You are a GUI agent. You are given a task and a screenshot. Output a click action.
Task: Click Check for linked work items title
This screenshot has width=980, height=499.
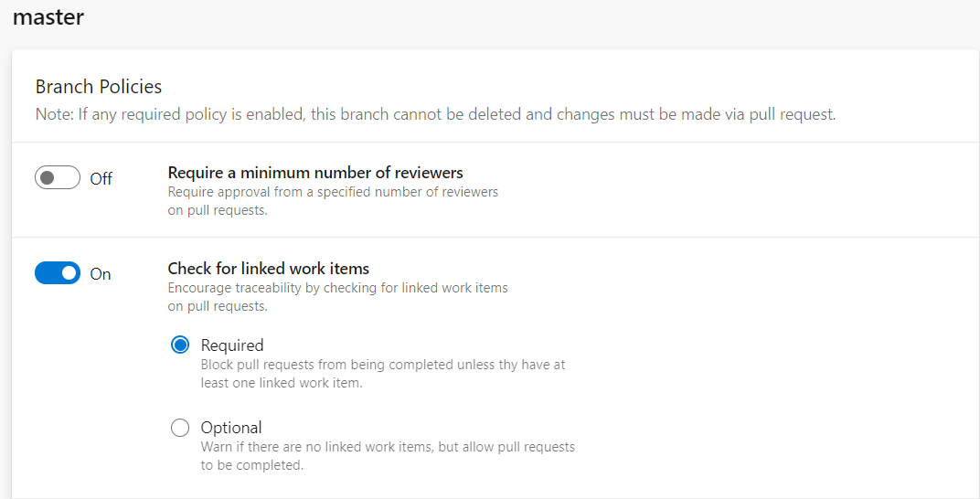click(x=269, y=269)
